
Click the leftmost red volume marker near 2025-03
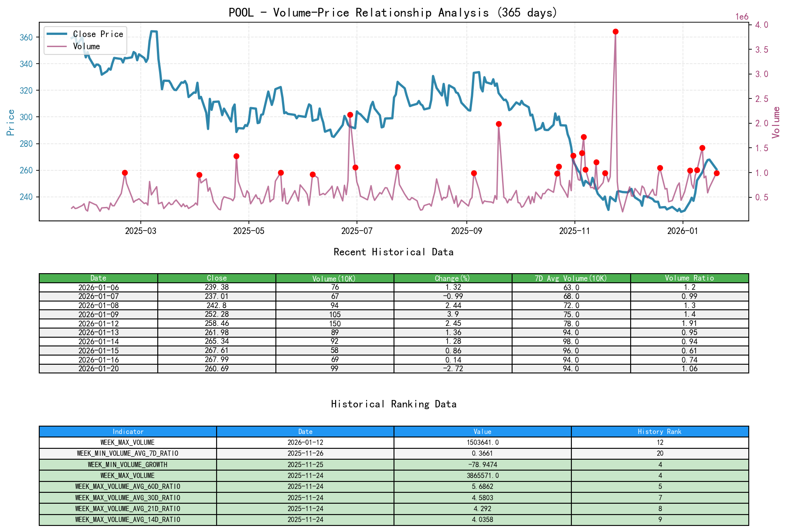pos(125,173)
